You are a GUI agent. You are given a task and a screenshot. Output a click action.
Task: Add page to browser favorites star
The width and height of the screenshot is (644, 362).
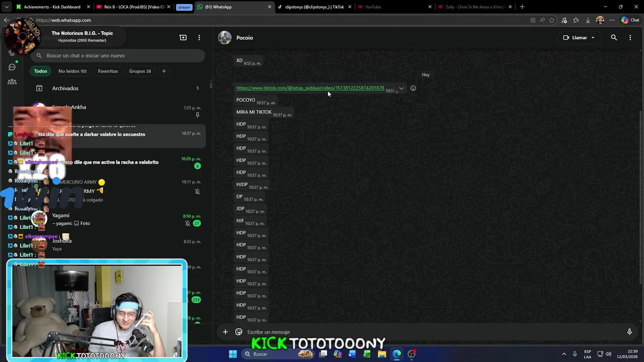point(552,20)
